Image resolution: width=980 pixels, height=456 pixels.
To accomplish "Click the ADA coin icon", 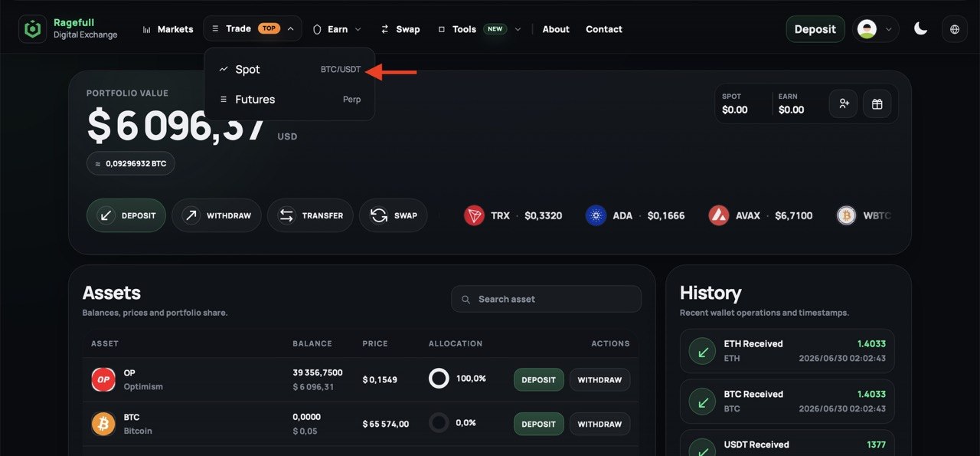I will point(596,215).
